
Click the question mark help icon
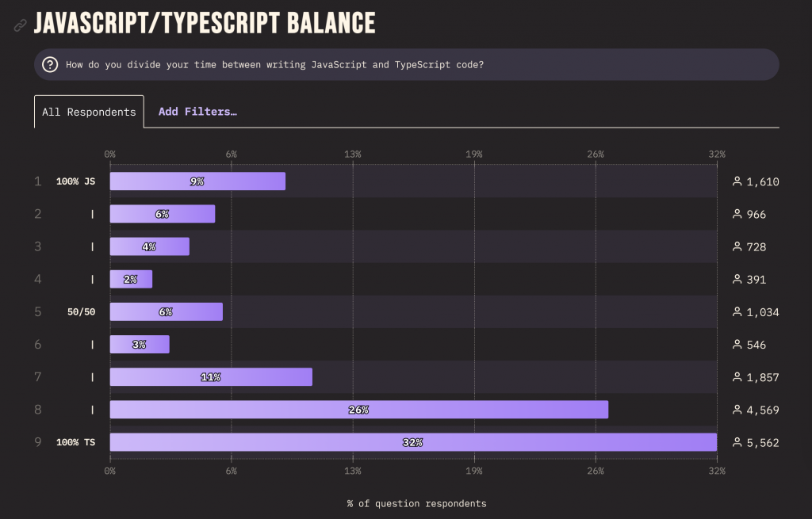pyautogui.click(x=50, y=65)
